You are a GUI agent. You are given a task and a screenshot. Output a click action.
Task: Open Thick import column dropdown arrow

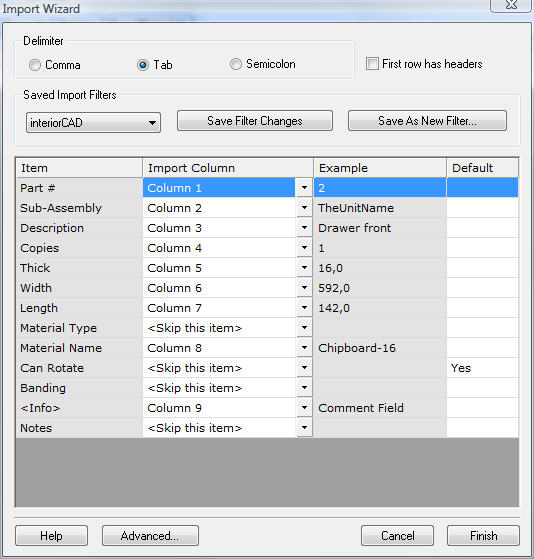(304, 267)
